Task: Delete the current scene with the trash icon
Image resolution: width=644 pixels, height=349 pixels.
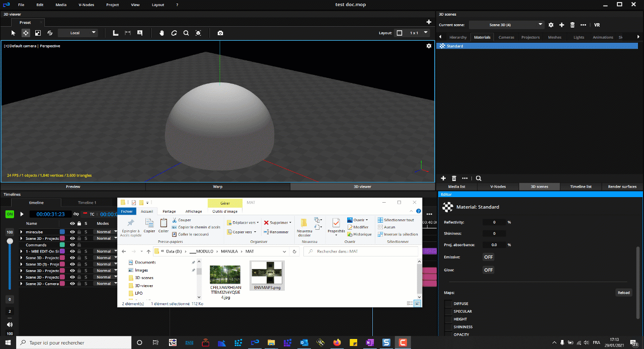Action: click(x=572, y=24)
